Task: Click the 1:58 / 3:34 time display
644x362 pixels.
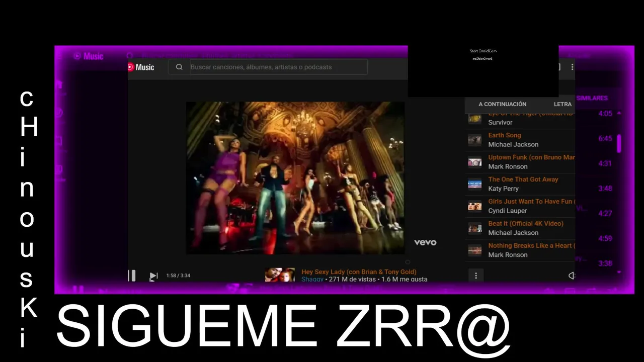Action: [178, 276]
